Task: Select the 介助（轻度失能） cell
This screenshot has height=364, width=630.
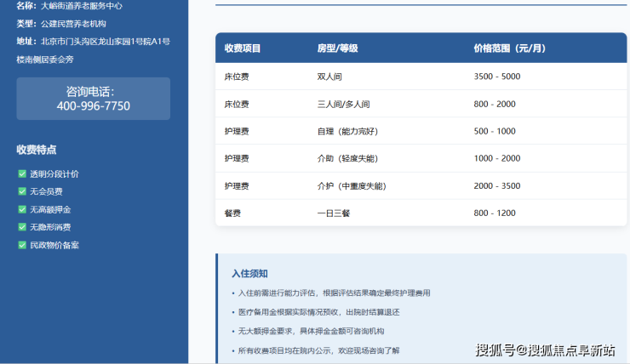Action: coord(347,158)
